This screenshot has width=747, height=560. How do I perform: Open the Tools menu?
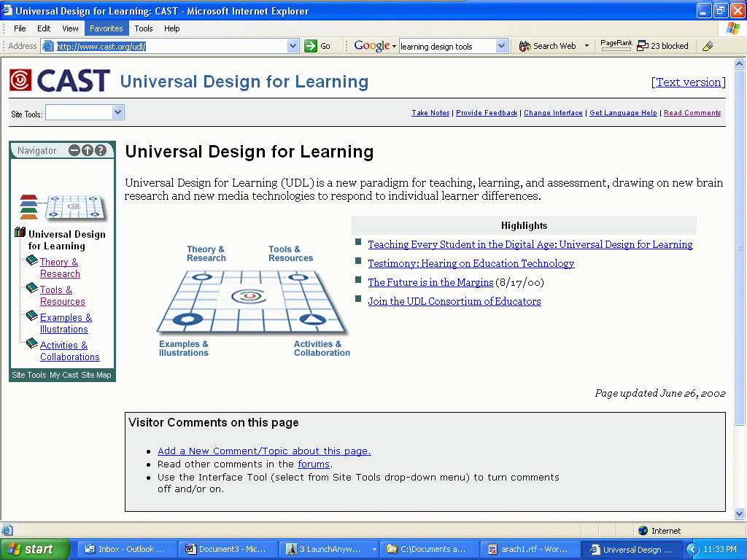(x=144, y=28)
